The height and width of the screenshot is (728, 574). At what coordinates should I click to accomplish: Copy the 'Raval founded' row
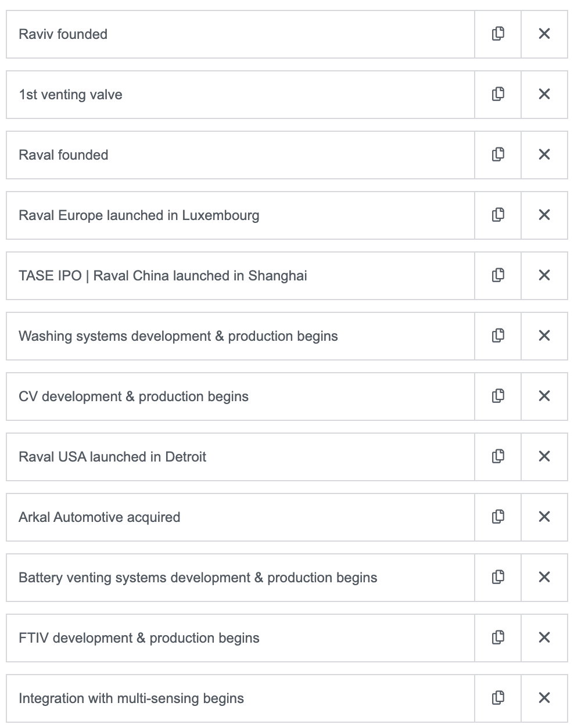[x=498, y=154]
